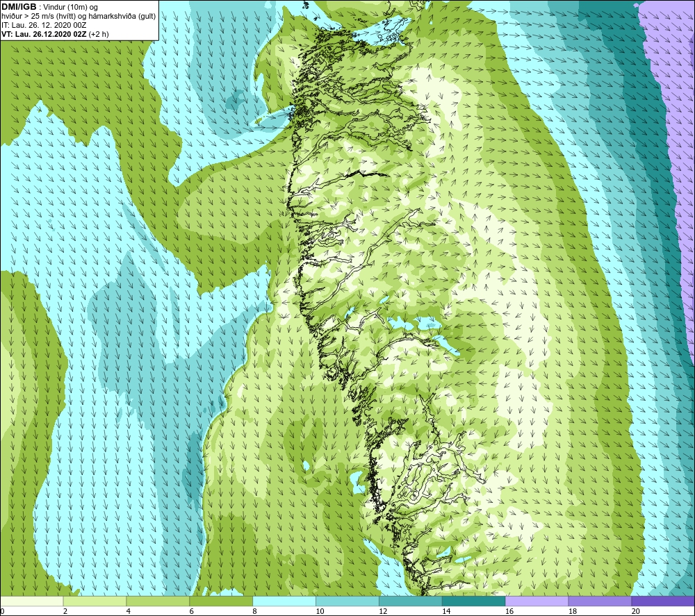Select the 10-12 m/s turquoise swatch
The height and width of the screenshot is (616, 695).
tap(347, 601)
